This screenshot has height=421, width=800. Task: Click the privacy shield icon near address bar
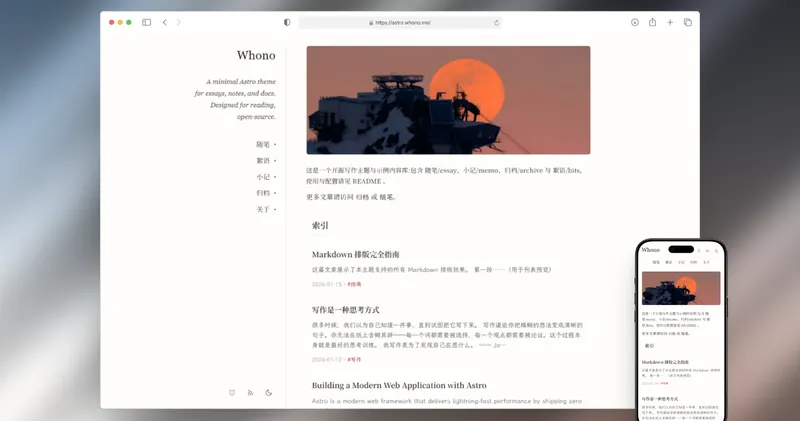tap(287, 22)
